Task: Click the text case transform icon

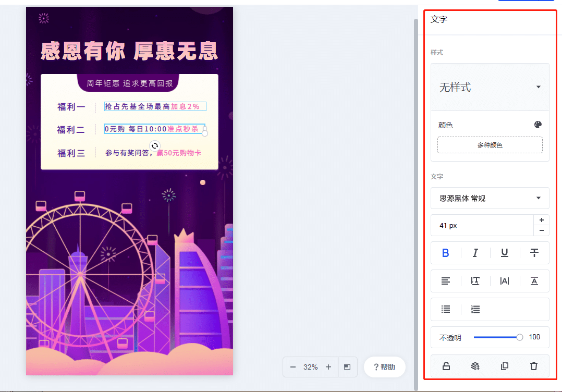Action: point(534,281)
